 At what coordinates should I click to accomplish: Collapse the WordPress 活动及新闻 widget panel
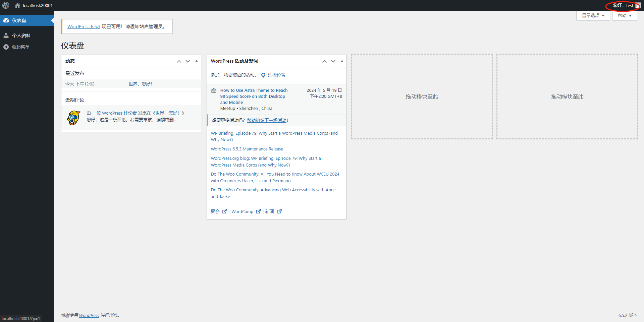342,61
